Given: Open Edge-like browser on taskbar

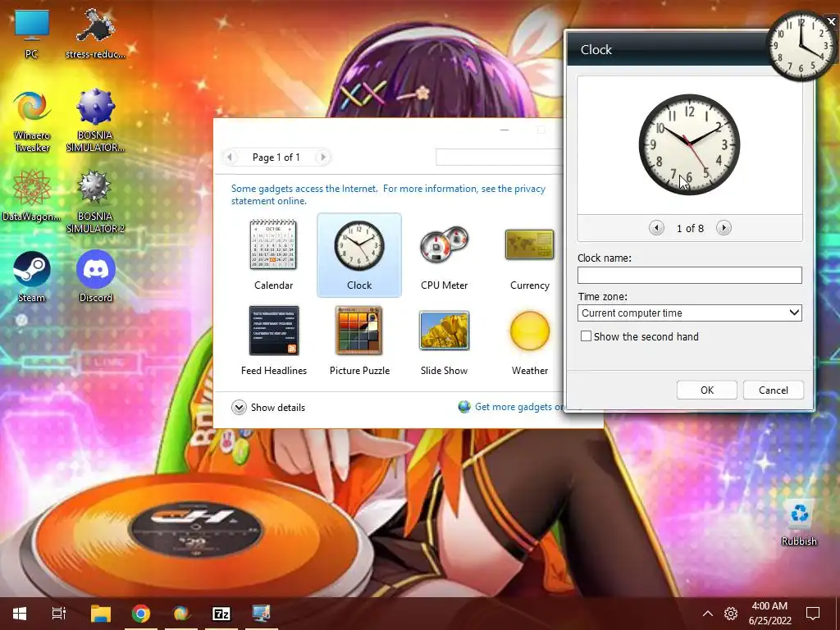Looking at the screenshot, I should (x=181, y=614).
